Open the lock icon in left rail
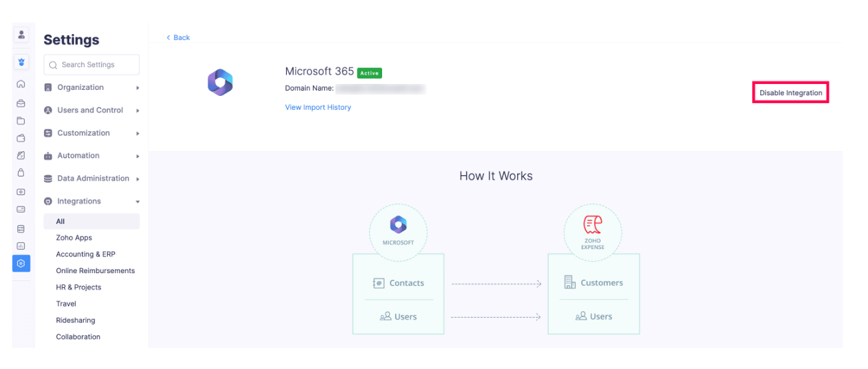The image size is (868, 369). pyautogui.click(x=21, y=173)
